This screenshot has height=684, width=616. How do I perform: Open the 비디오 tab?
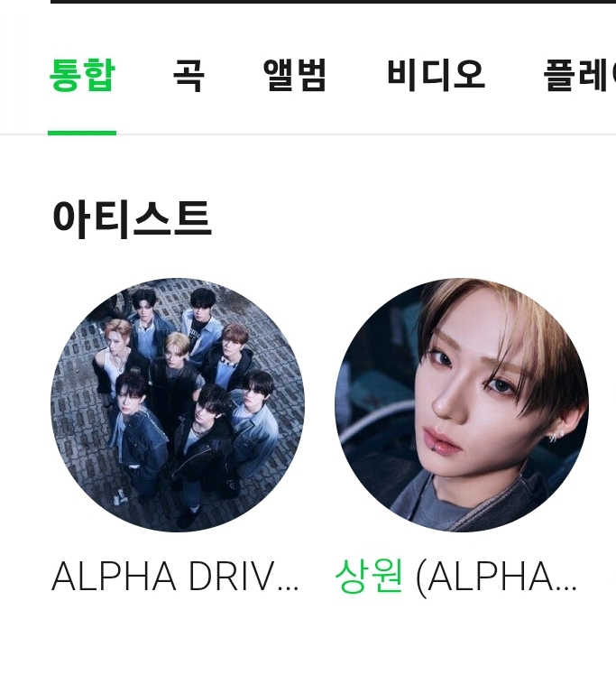(436, 75)
